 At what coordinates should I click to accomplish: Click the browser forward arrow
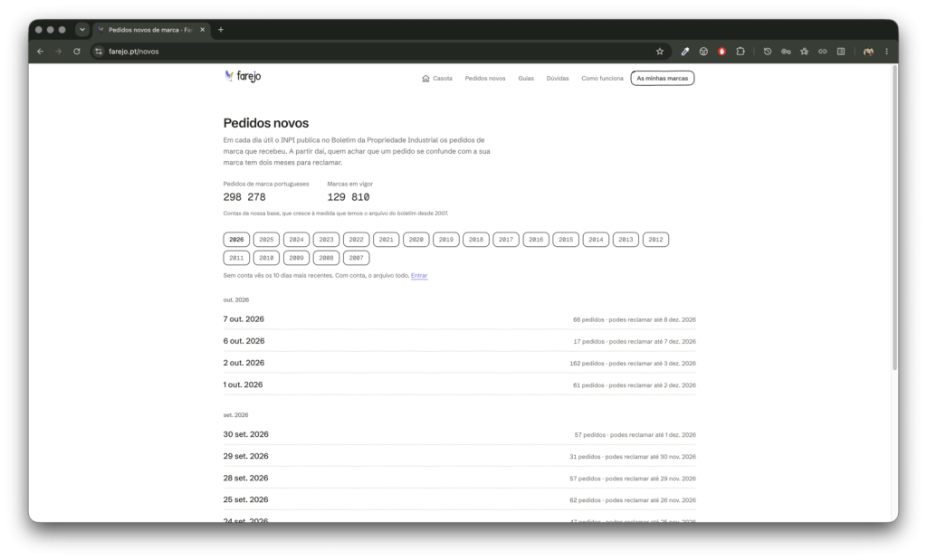pos(58,52)
